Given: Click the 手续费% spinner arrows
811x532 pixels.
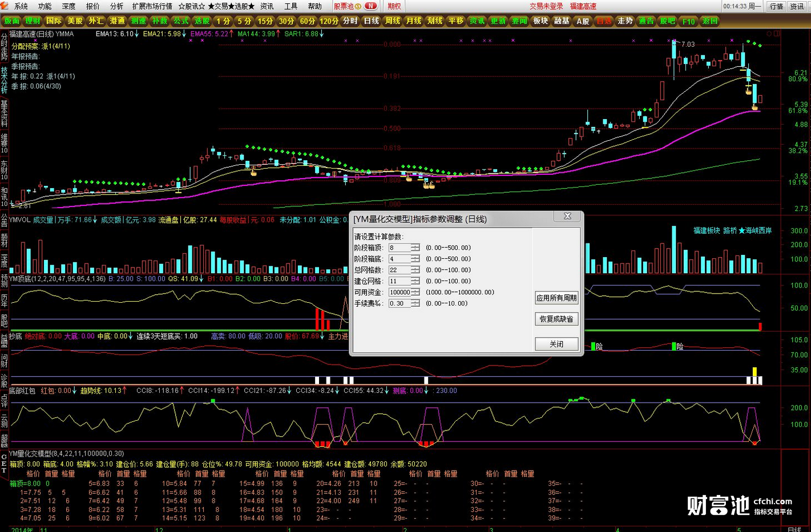Looking at the screenshot, I should 415,304.
